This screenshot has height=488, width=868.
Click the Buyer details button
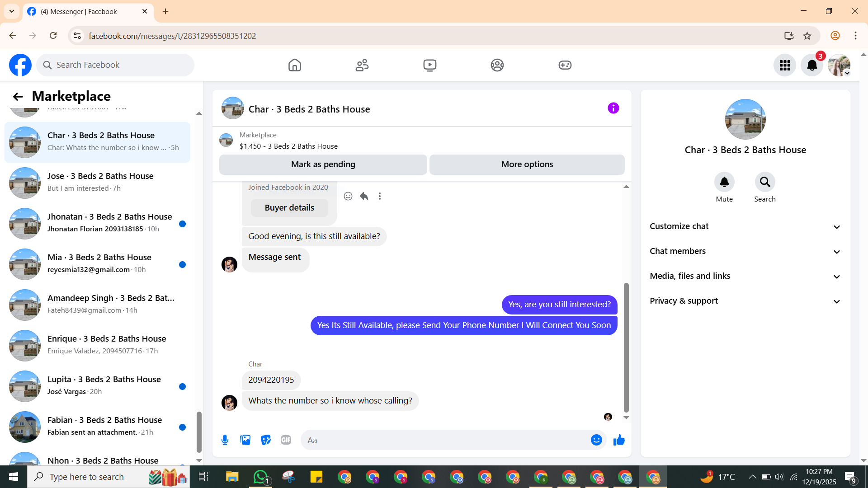(x=289, y=208)
